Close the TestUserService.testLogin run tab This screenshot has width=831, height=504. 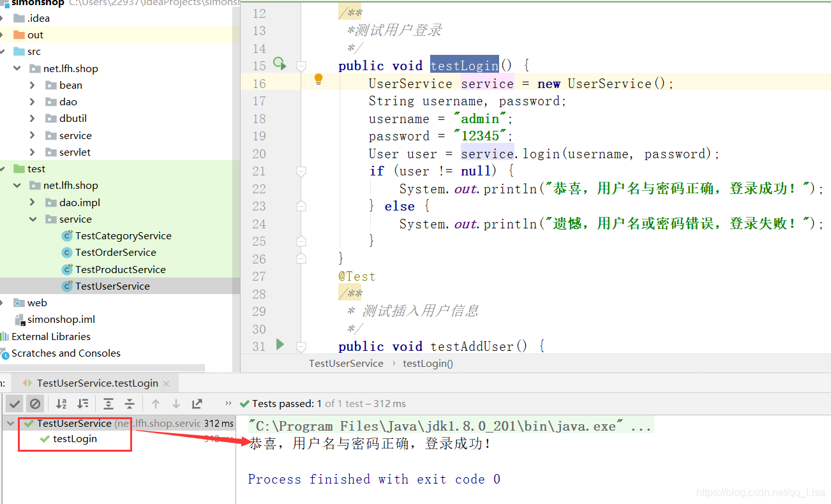[x=167, y=383]
